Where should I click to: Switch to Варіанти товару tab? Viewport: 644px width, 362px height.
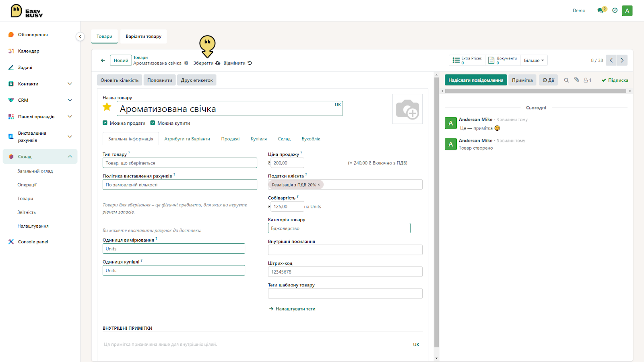143,36
